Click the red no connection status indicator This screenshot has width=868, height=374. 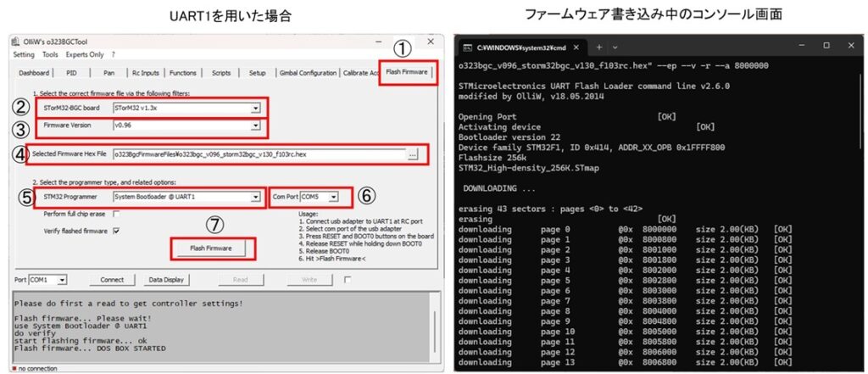pyautogui.click(x=14, y=369)
